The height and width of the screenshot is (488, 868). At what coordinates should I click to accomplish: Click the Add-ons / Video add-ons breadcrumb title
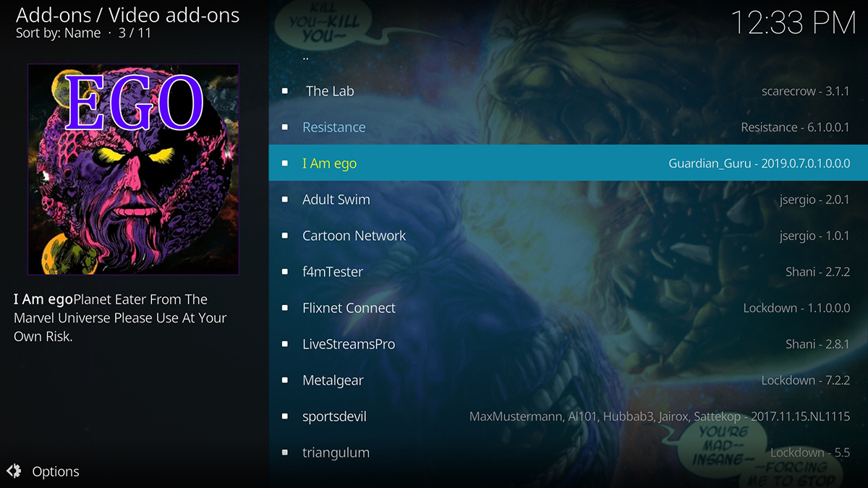click(127, 14)
